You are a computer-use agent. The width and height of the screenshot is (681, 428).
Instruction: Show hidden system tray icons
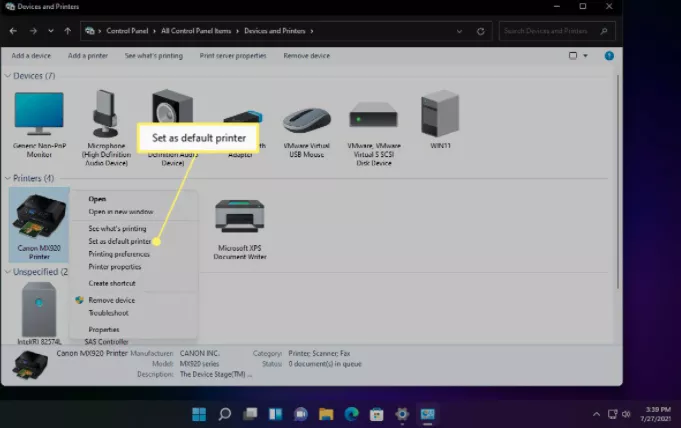596,414
